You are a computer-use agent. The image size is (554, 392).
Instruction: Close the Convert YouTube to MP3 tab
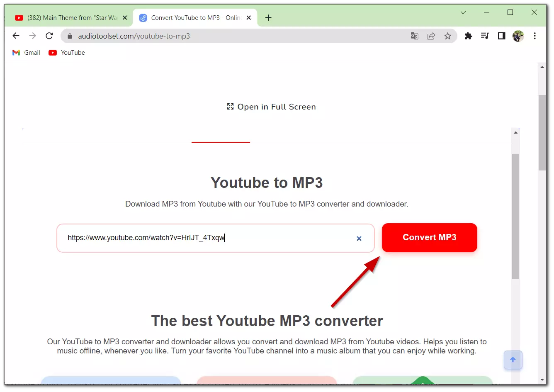[249, 18]
